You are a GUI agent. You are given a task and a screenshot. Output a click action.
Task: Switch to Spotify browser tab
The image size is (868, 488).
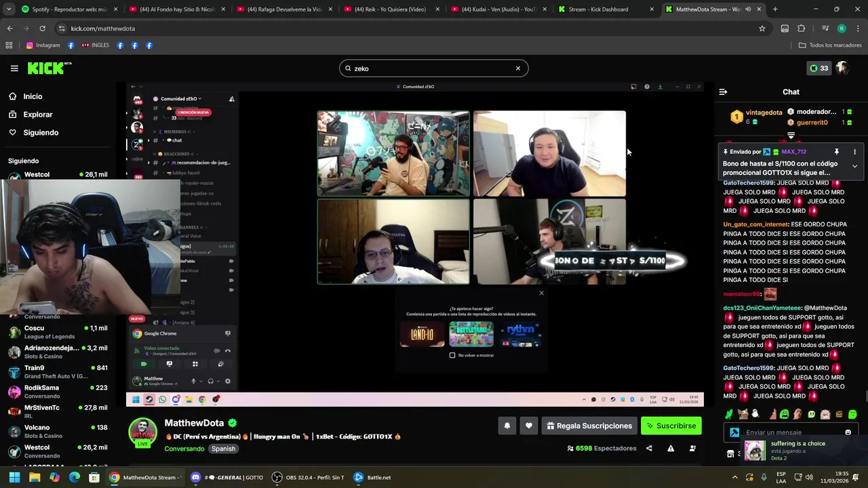64,9
